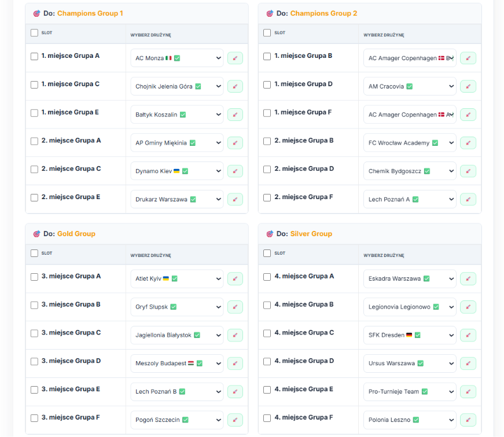Click the 4. miejsce Grupa C slot label
This screenshot has width=504, height=437.
304,333
